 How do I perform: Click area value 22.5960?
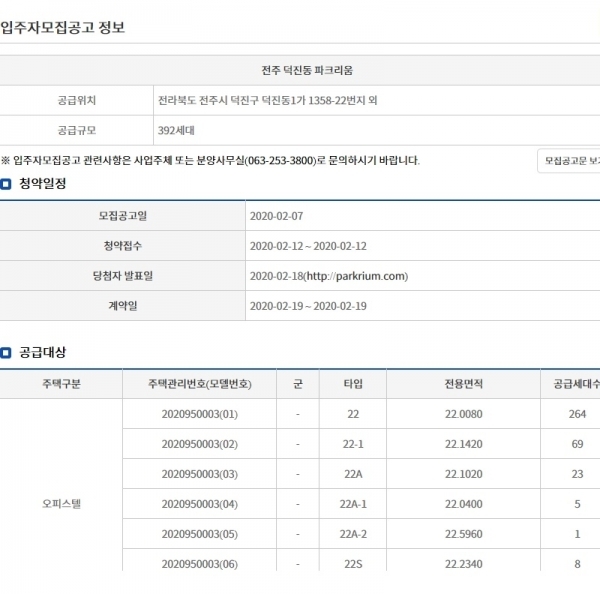click(463, 534)
